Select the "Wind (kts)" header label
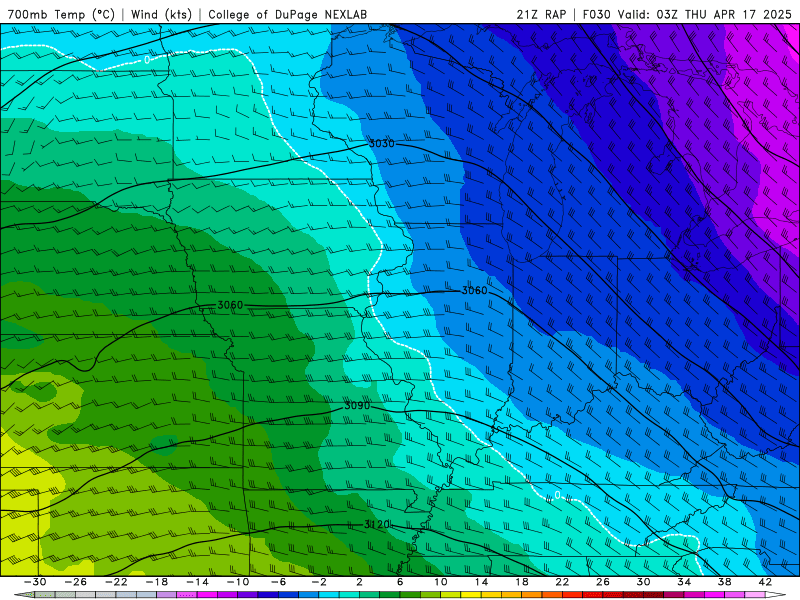The image size is (800, 600). (161, 14)
